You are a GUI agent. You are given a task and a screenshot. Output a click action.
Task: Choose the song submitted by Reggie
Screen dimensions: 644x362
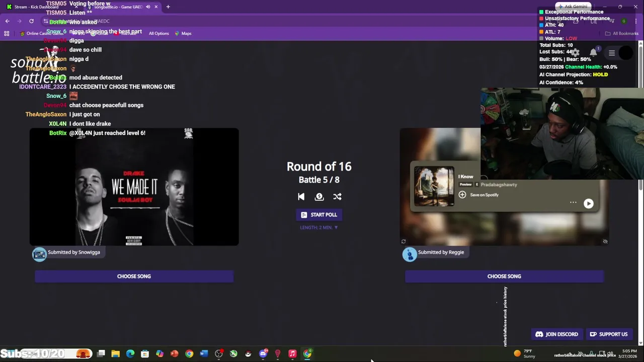coord(504,276)
